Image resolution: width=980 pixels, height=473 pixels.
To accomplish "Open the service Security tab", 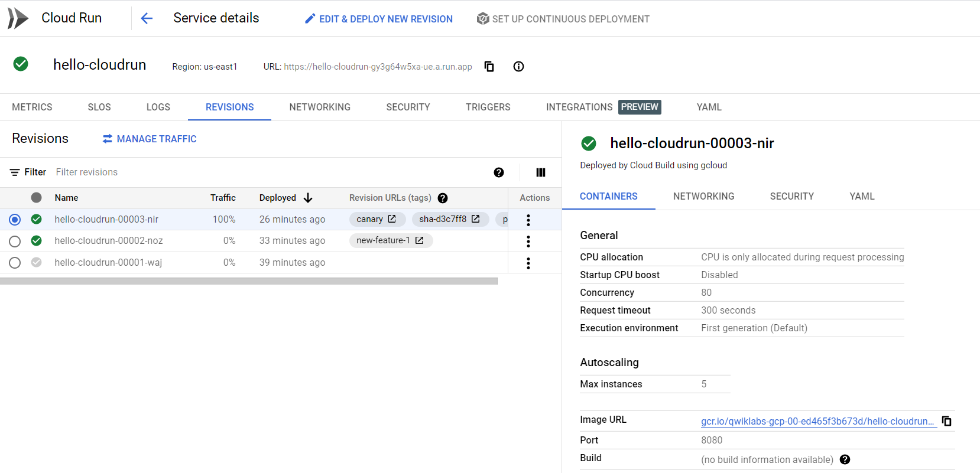I will pyautogui.click(x=408, y=107).
